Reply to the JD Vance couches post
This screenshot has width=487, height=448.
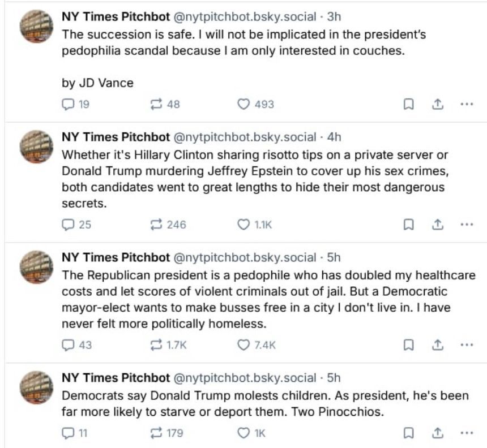tap(67, 104)
